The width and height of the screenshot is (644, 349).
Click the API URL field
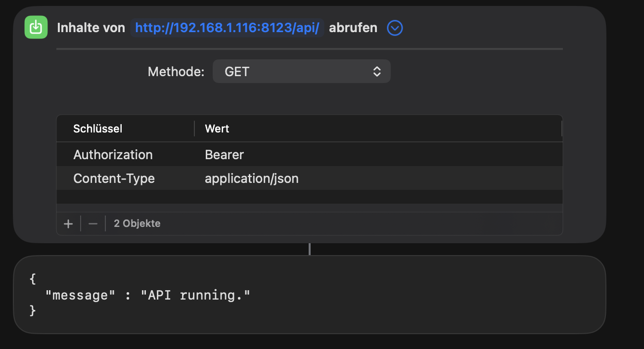[x=227, y=28]
